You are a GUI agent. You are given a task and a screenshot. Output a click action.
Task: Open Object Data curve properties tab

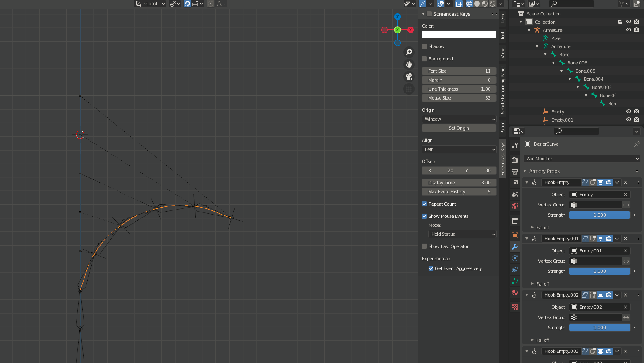coord(515,281)
